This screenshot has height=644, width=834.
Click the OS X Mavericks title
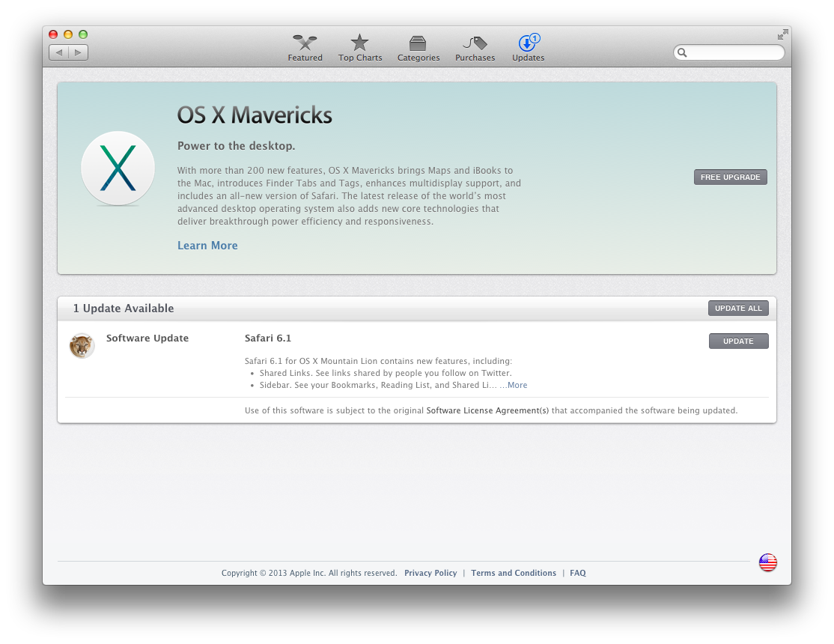255,115
